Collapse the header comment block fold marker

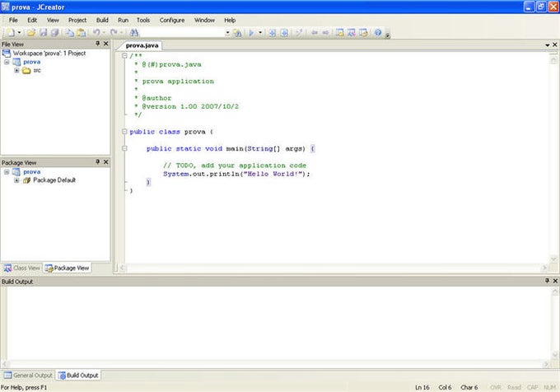click(x=124, y=56)
